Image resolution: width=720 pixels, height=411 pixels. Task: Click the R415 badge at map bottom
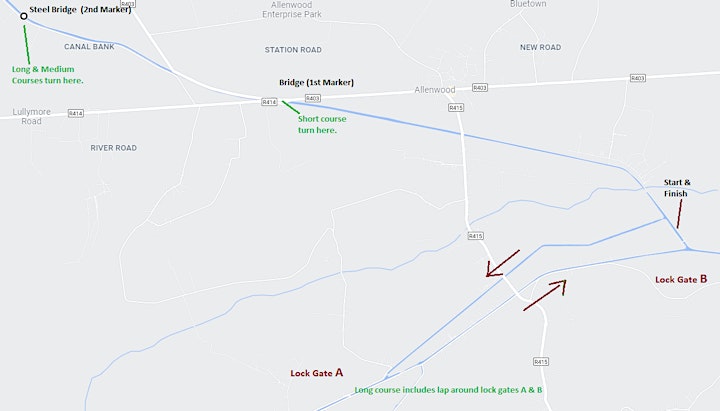click(x=541, y=361)
